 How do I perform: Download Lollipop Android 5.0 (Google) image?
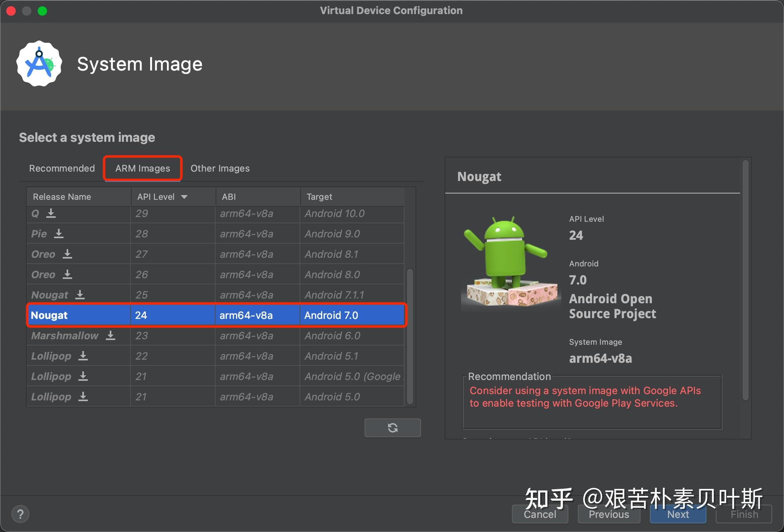pos(83,376)
